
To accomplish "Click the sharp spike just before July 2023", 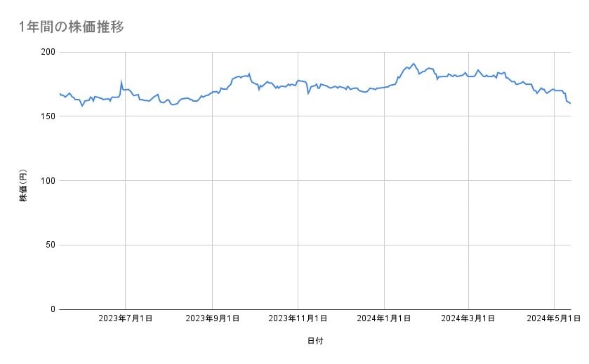I will tap(121, 82).
